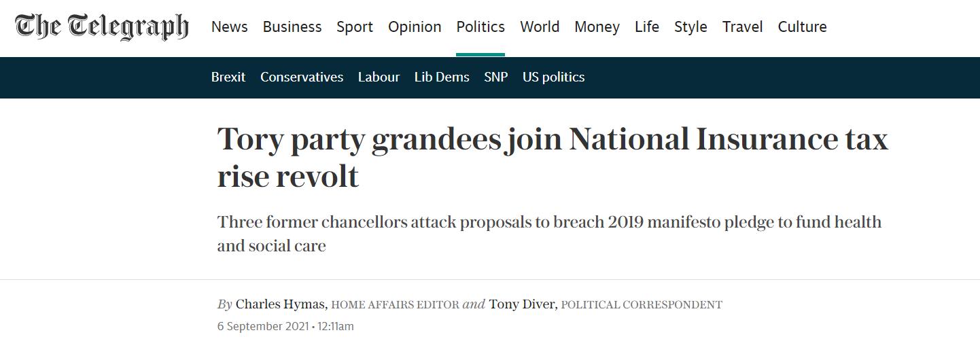980x339 pixels.
Task: Open the News section
Action: tap(229, 27)
